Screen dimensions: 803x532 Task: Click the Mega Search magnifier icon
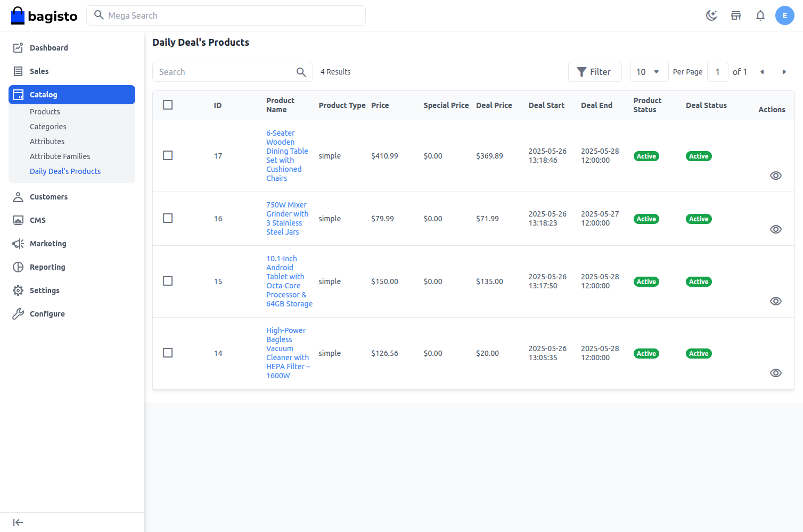[99, 15]
